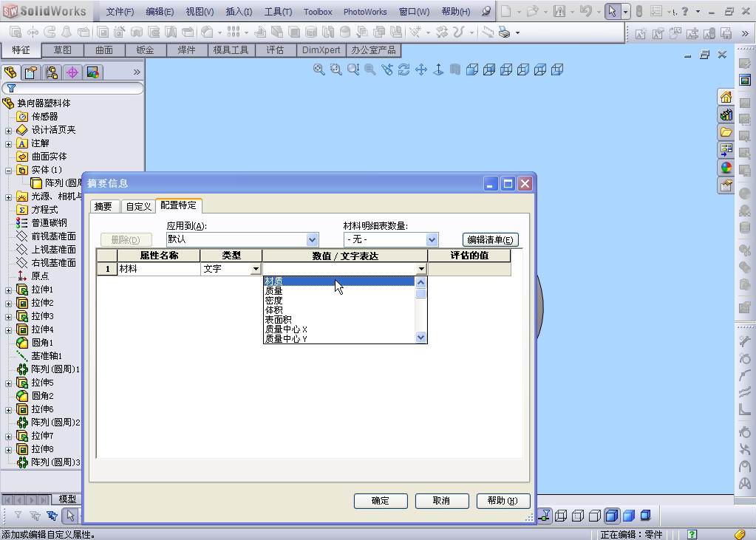Open the FeatureManager design tree tab

[10, 72]
